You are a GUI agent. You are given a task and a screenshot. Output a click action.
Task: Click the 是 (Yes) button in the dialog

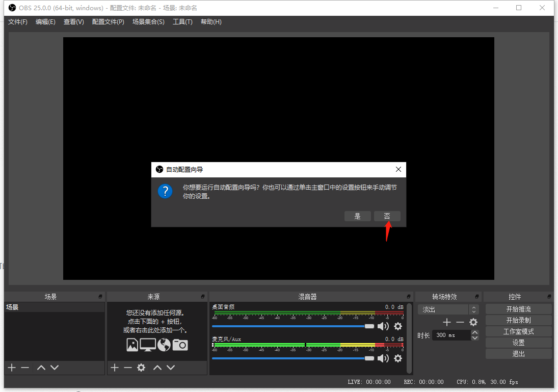tap(358, 216)
